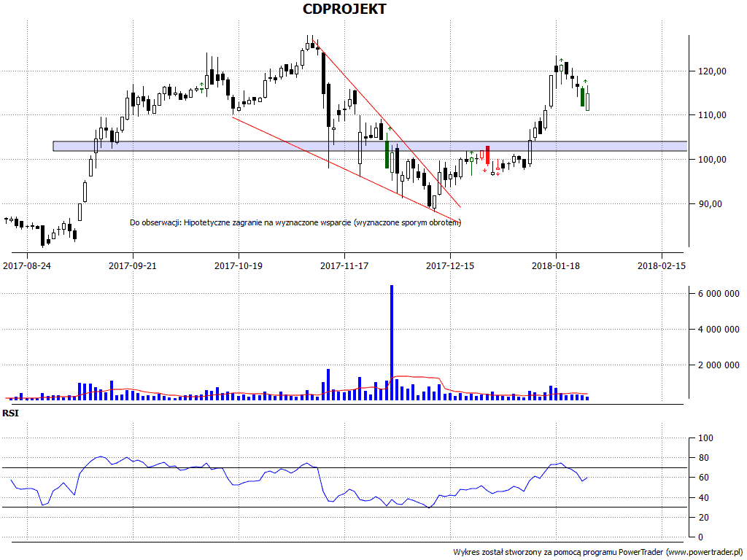
Task: Click the 6 000 000 volume label
Action: click(719, 294)
